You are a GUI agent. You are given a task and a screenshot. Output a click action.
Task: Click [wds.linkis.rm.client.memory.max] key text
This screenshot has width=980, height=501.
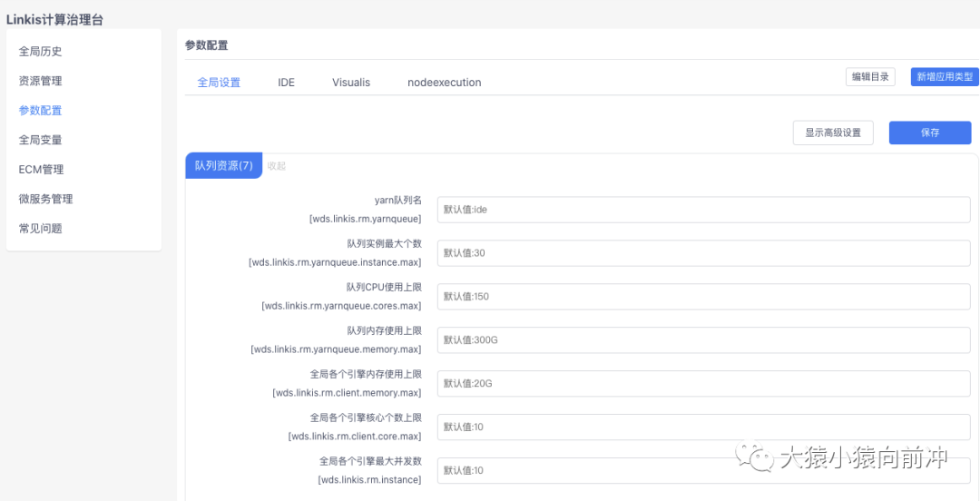coord(347,393)
